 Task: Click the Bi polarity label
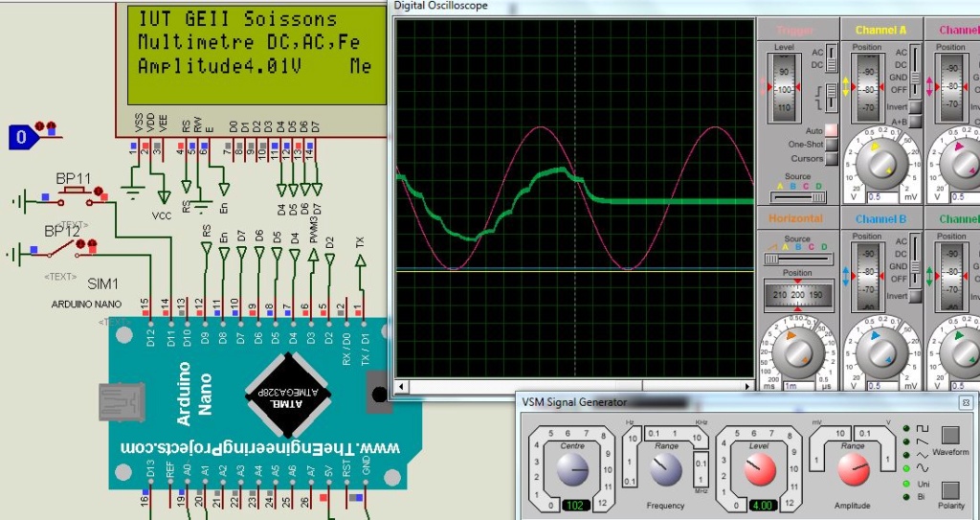(922, 497)
